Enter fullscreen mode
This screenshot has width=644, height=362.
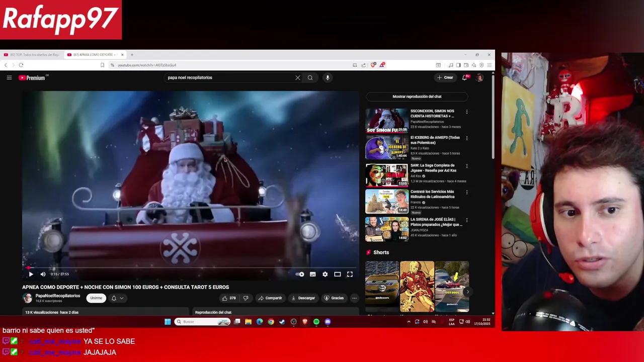[x=350, y=274]
